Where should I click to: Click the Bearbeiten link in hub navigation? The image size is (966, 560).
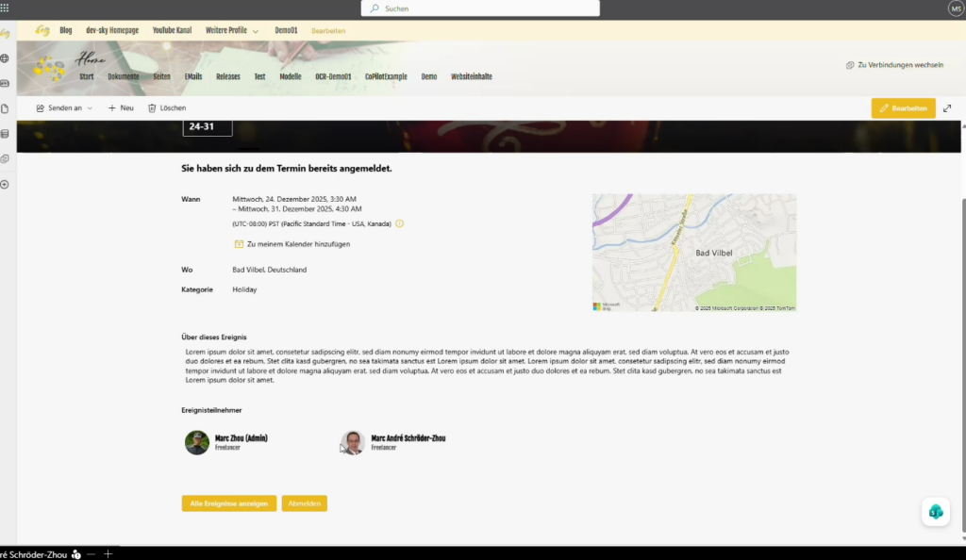click(x=328, y=31)
